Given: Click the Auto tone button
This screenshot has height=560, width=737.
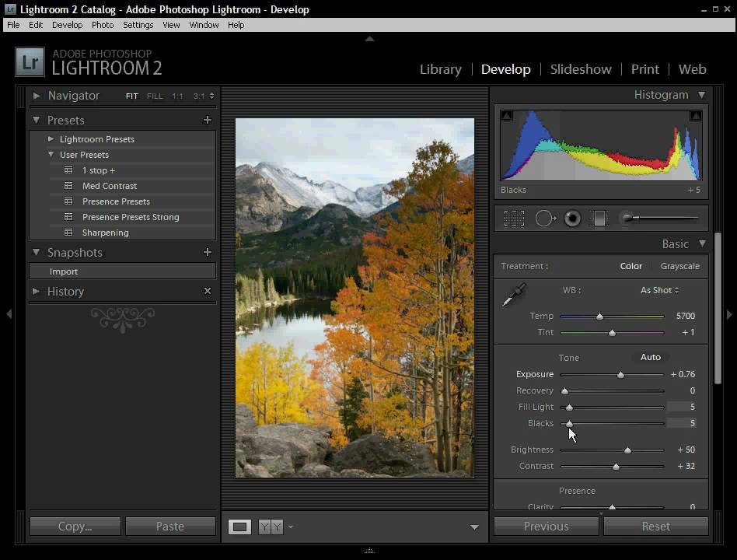Looking at the screenshot, I should click(x=651, y=357).
